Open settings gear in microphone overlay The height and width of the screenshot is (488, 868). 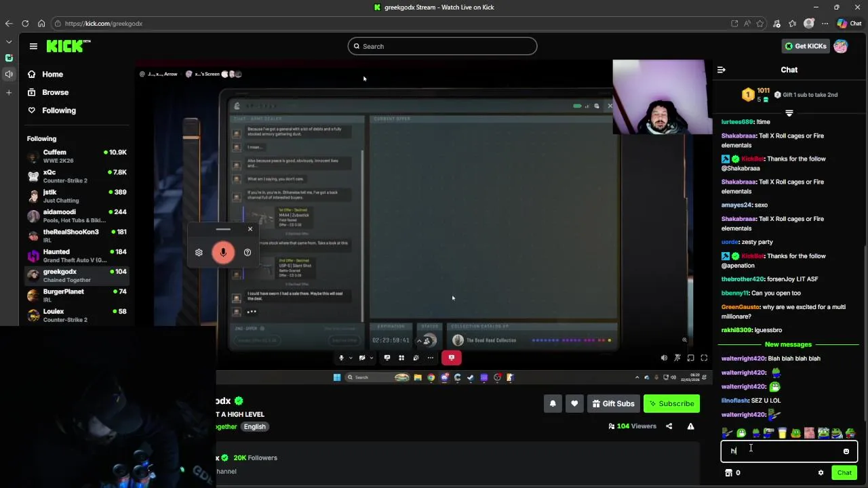(x=199, y=253)
